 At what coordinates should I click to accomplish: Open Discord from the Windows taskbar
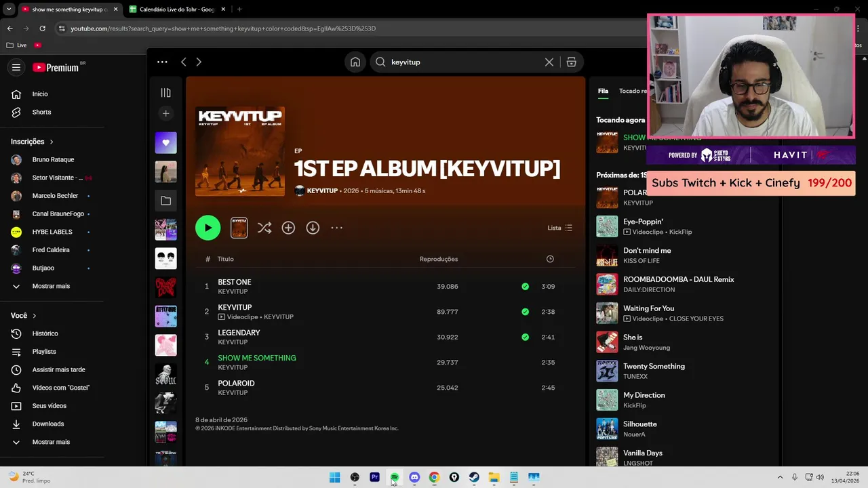click(x=414, y=477)
